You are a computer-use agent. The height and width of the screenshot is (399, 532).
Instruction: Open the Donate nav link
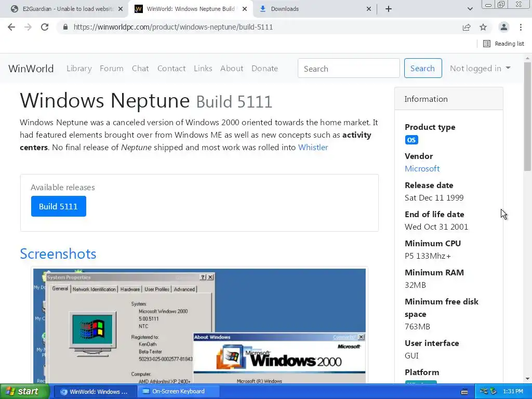pyautogui.click(x=264, y=69)
